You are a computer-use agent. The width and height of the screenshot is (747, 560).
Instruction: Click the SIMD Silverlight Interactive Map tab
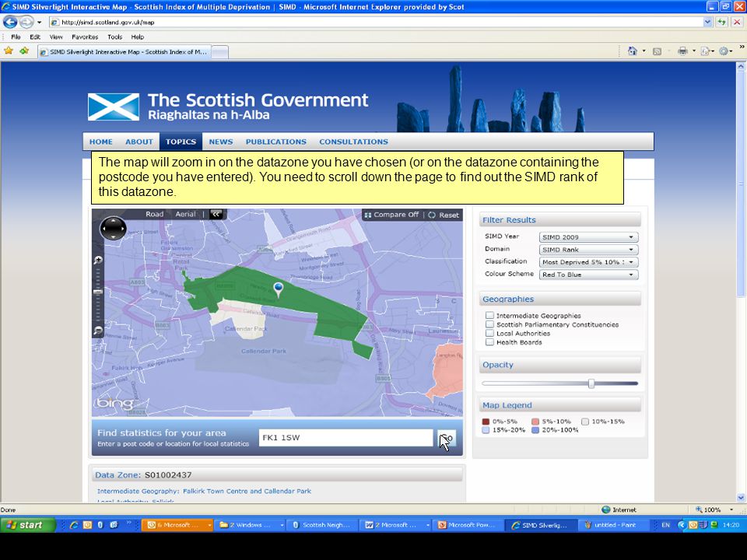click(124, 52)
